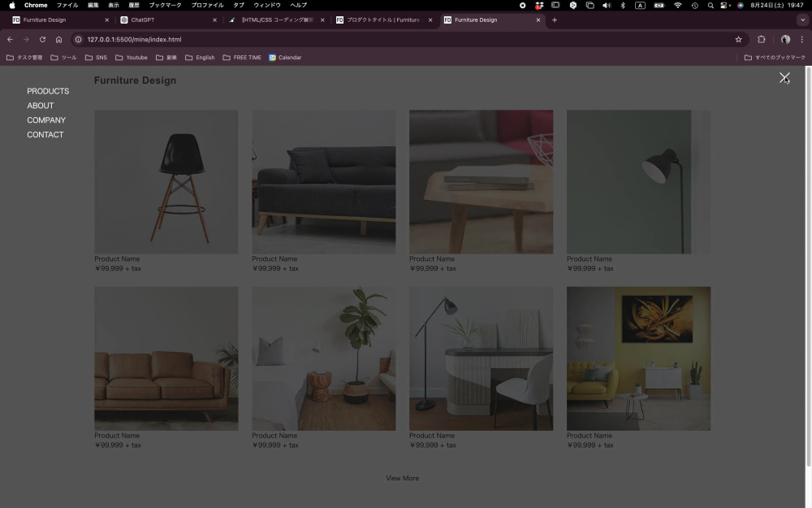
Task: Open the Apple menu
Action: click(x=12, y=5)
